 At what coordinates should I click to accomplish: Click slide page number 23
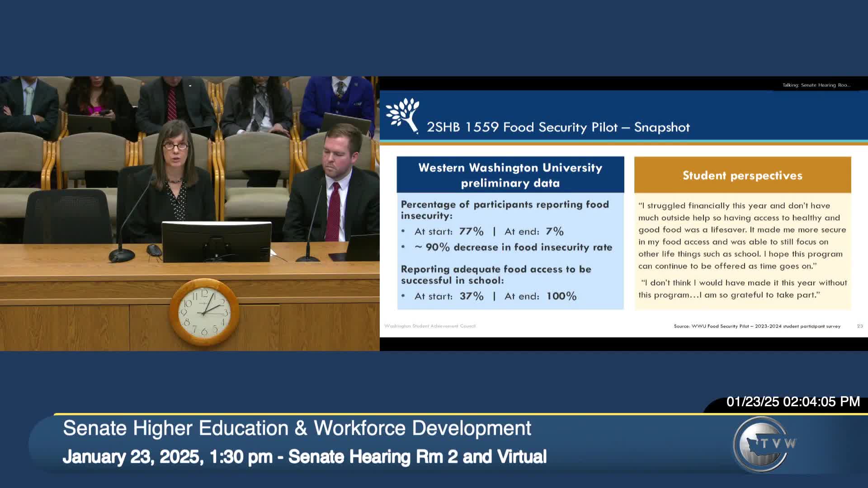[x=859, y=326]
